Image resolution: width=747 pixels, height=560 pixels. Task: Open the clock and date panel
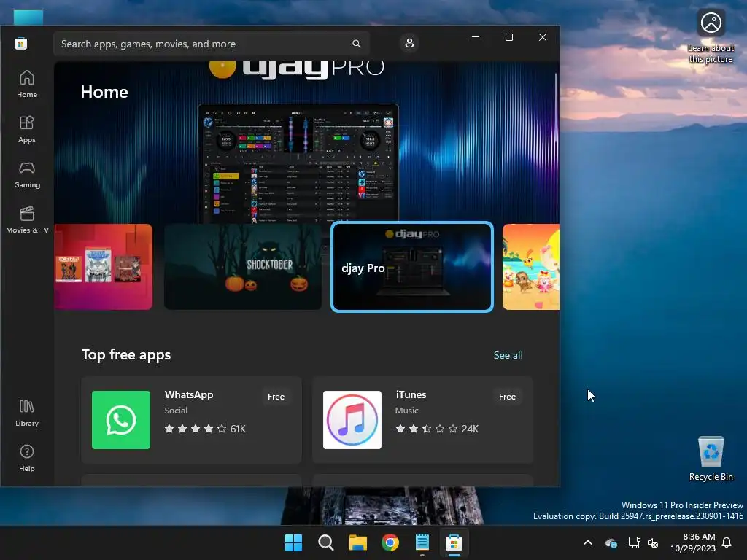coord(693,542)
